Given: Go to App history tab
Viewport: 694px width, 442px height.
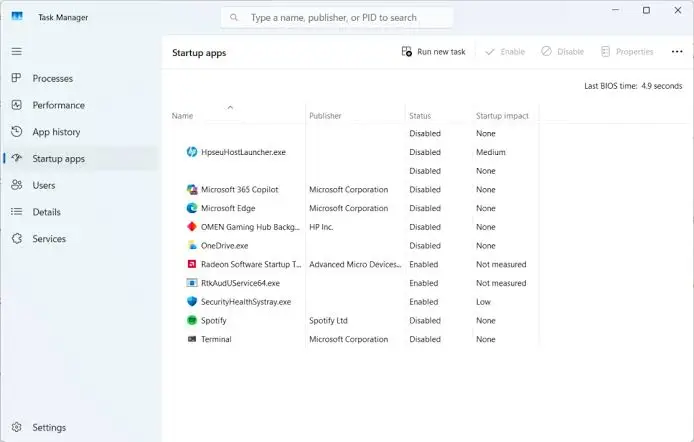Looking at the screenshot, I should click(81, 132).
